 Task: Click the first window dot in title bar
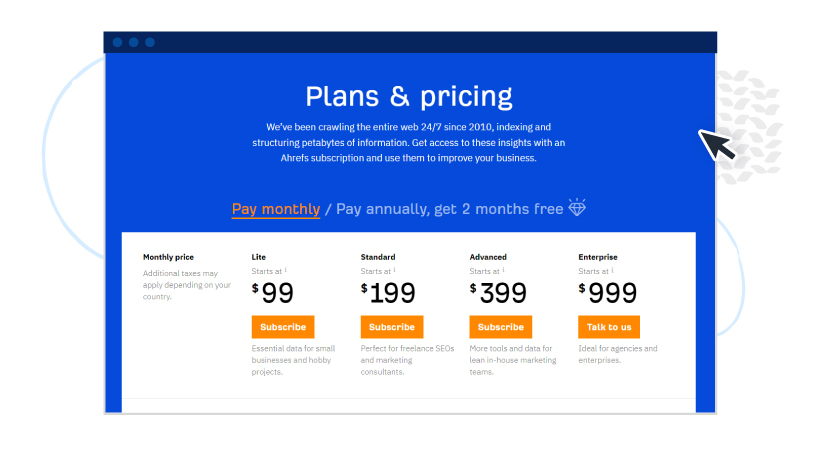point(118,42)
